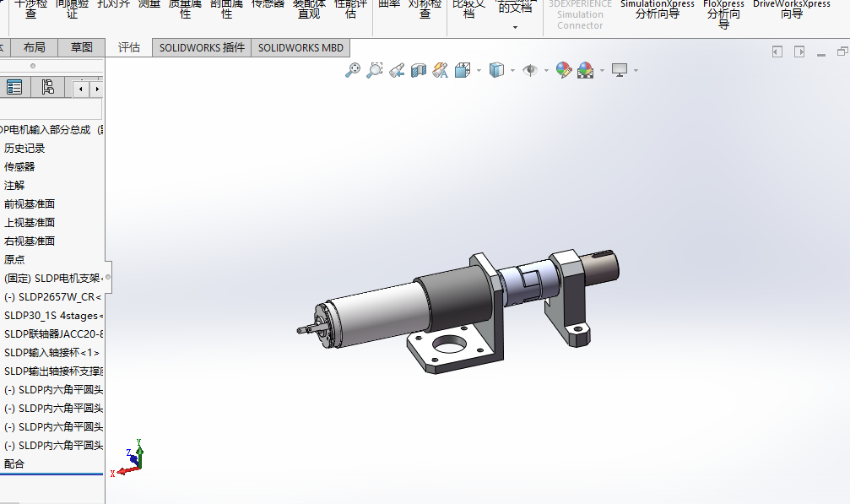
Task: Switch to the 布局 tab
Action: pos(34,47)
